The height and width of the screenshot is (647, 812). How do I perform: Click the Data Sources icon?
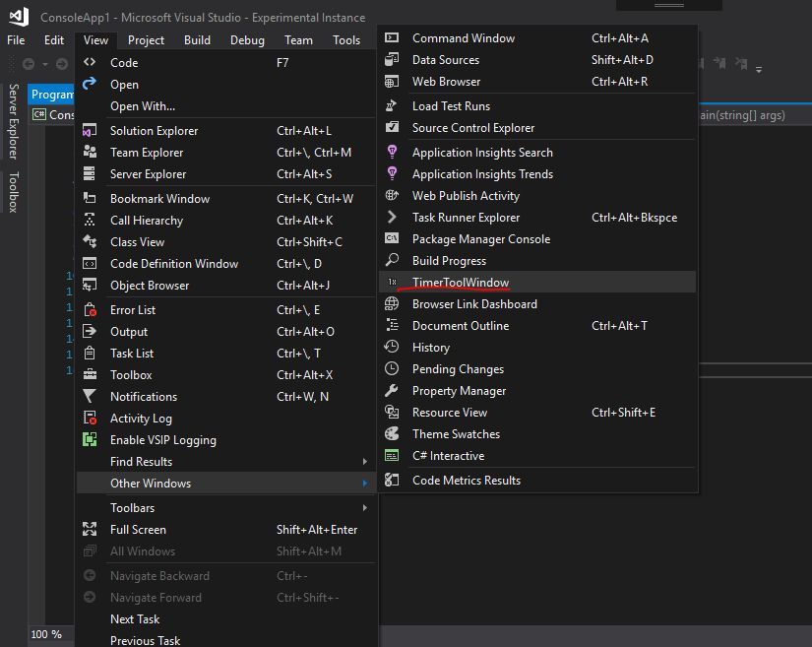[392, 59]
